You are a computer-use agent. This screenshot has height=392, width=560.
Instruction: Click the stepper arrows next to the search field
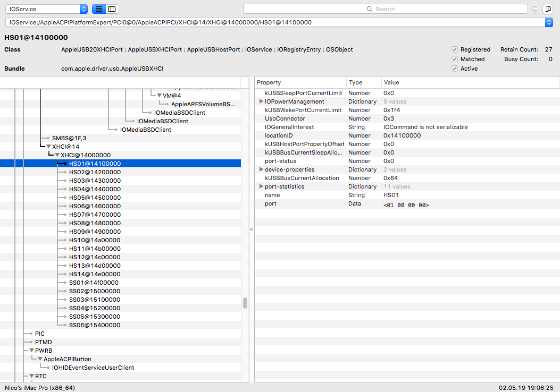tap(534, 9)
